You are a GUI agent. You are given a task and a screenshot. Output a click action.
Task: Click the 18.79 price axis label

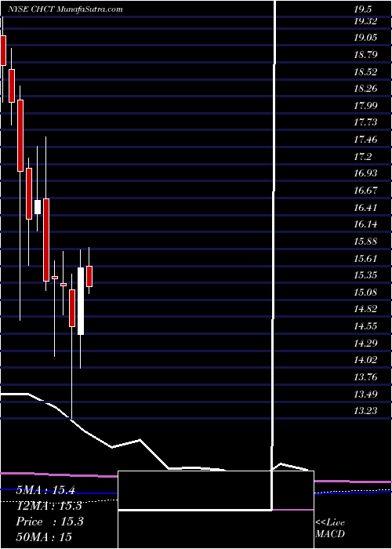coord(365,55)
